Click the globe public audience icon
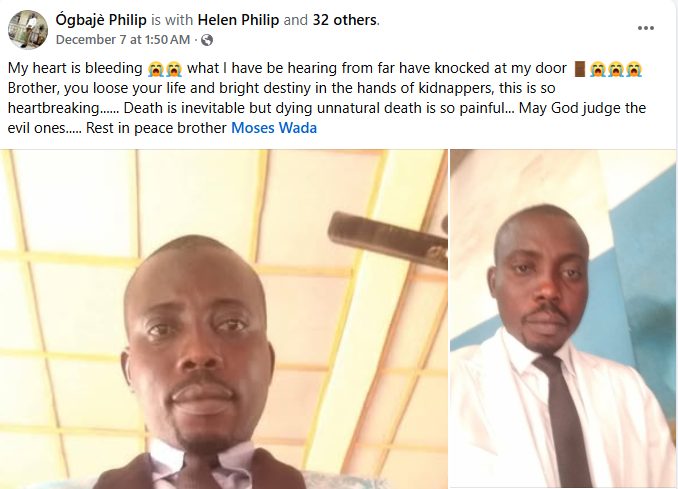 point(207,40)
